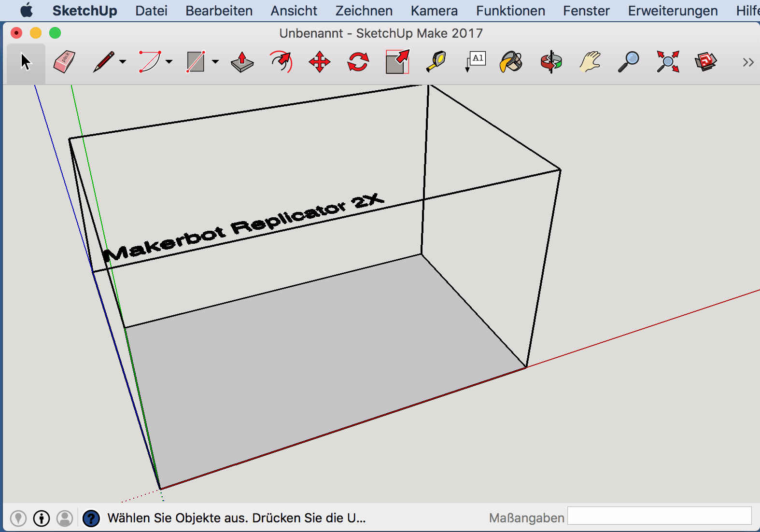Click the user sign-in status icon

pos(65,518)
